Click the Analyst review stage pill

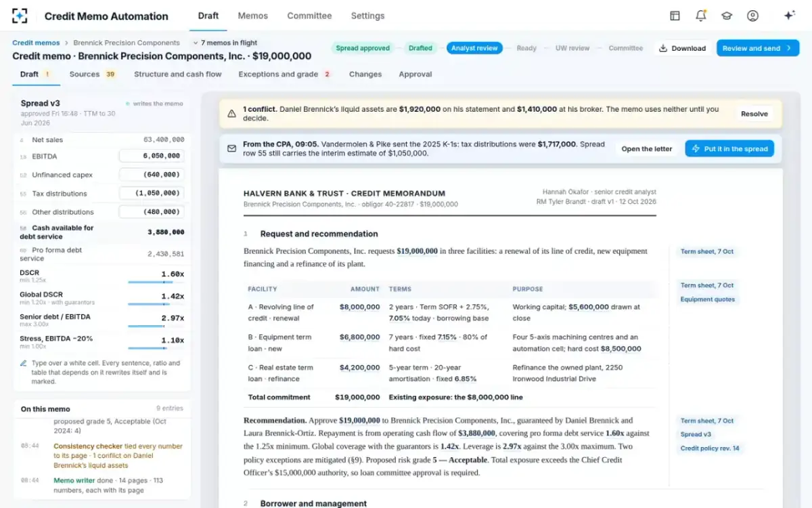(474, 48)
